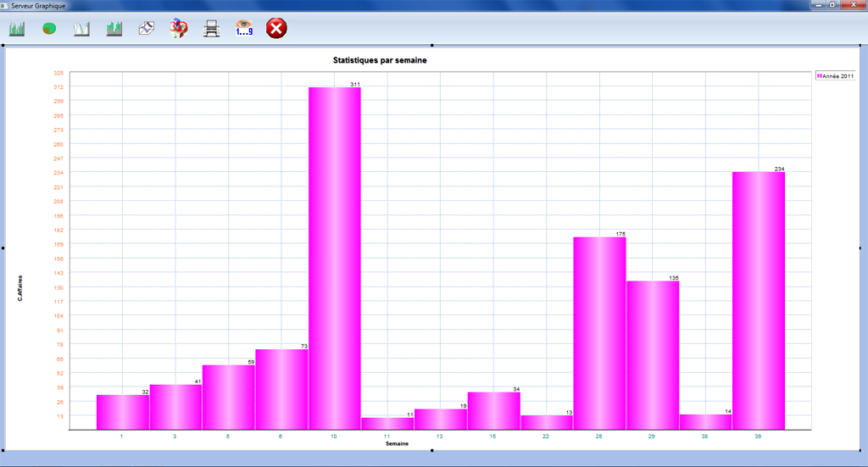Select the bar chart type icon
Screen dimensions: 868x467
tap(17, 30)
